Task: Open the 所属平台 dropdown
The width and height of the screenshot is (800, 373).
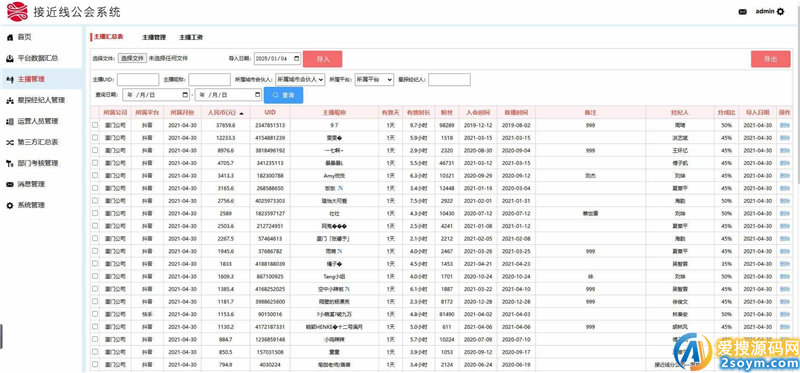Action: click(x=374, y=80)
